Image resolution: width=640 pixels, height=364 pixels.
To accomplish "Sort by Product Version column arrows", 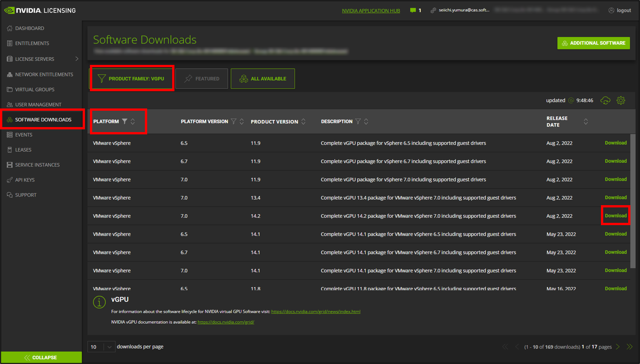I will click(303, 122).
